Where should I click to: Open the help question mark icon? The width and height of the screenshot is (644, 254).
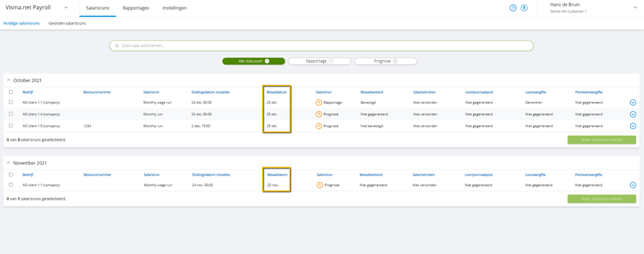[512, 8]
